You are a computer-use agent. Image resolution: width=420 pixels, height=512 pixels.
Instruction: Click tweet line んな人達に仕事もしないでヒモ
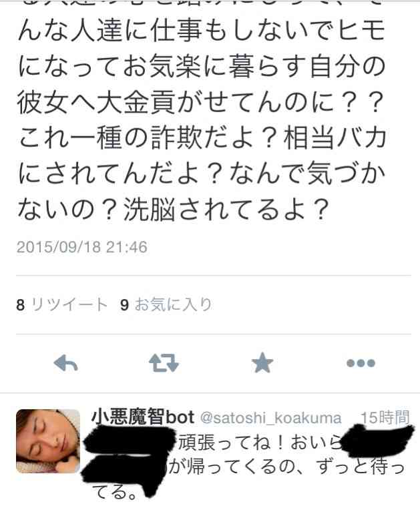[202, 32]
